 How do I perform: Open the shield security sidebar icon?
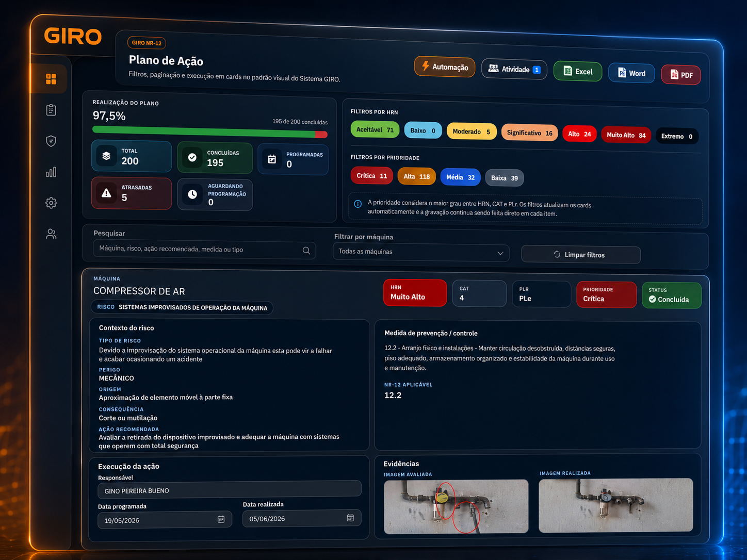[x=51, y=141]
